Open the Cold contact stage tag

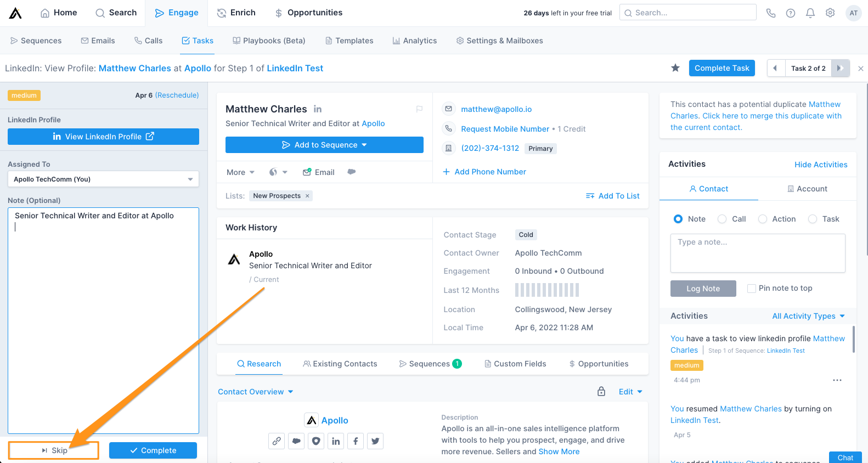(x=526, y=235)
